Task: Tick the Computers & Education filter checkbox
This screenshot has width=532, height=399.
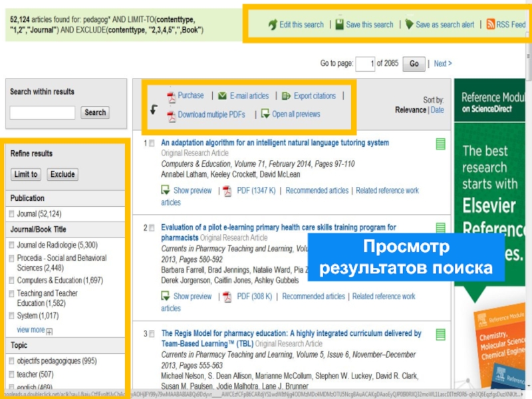Action: pos(11,281)
